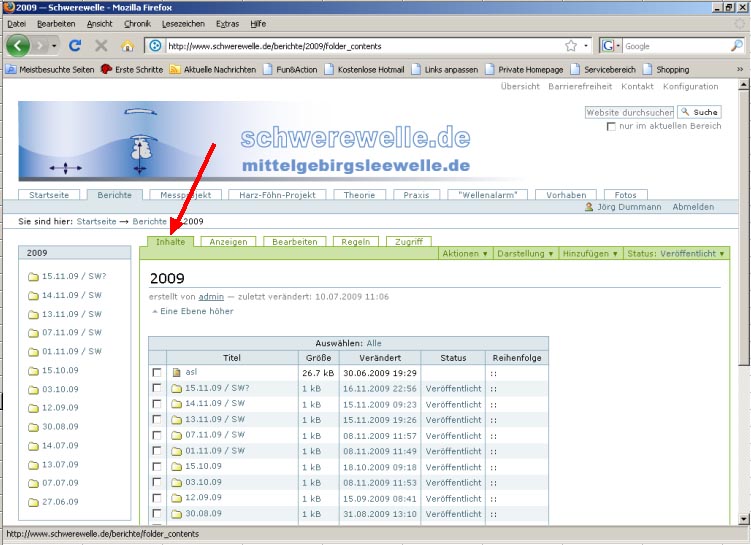
Task: Check the box for asl row
Action: click(x=156, y=373)
